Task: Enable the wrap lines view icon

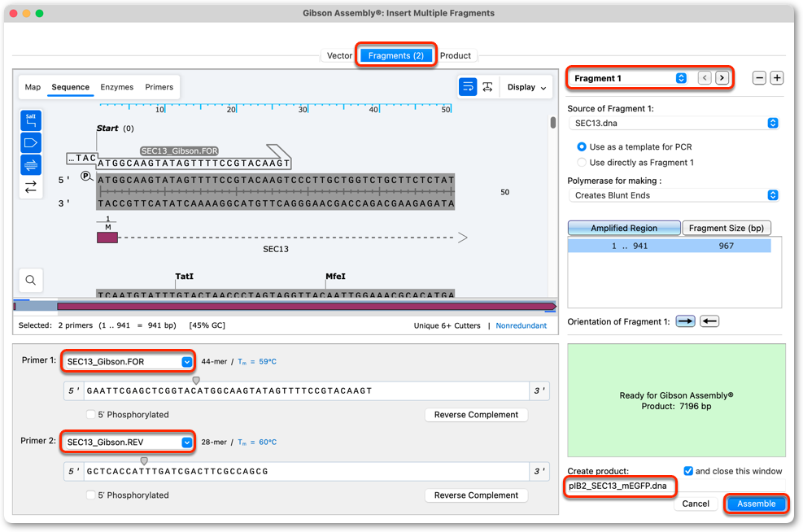Action: (x=468, y=87)
